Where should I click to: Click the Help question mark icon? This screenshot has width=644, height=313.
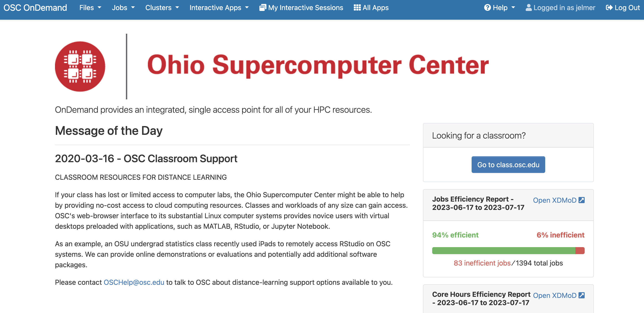coord(487,8)
